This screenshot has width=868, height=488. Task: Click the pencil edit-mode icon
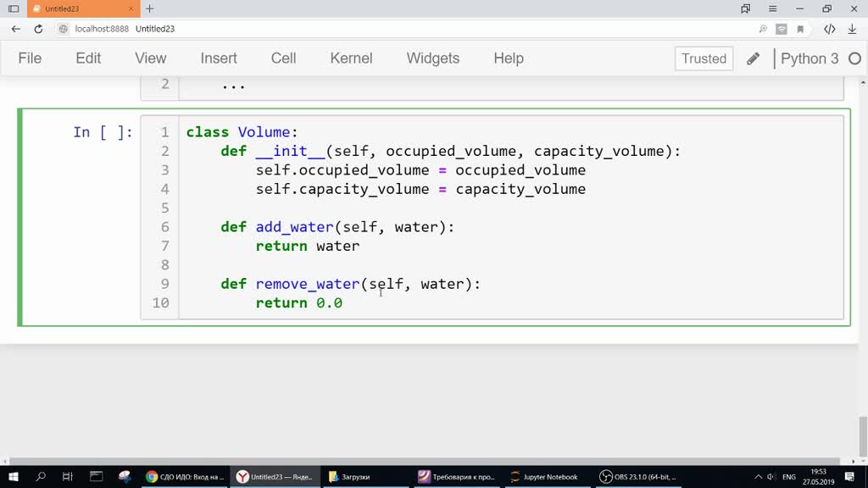click(x=753, y=58)
